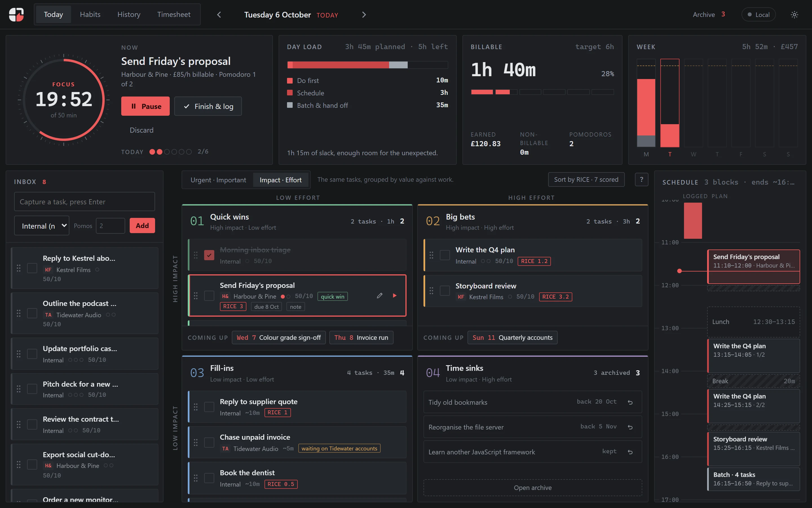
Task: Restore Tidy old bookmarks from archive
Action: click(x=630, y=402)
